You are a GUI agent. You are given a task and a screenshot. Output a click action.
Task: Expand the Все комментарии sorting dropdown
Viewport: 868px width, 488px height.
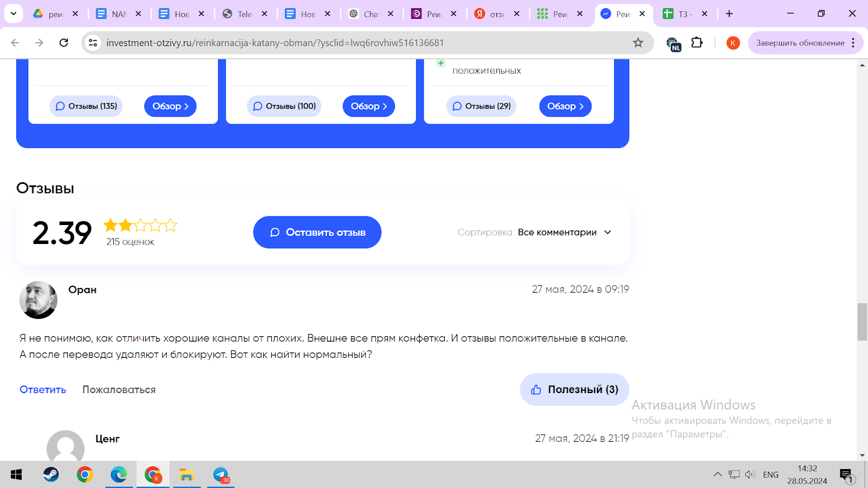coord(564,232)
